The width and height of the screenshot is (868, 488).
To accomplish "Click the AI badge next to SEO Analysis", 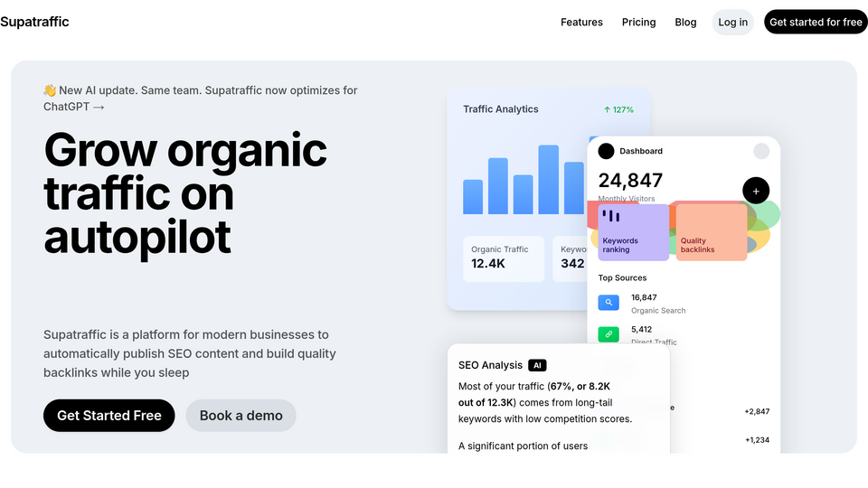I will click(537, 365).
